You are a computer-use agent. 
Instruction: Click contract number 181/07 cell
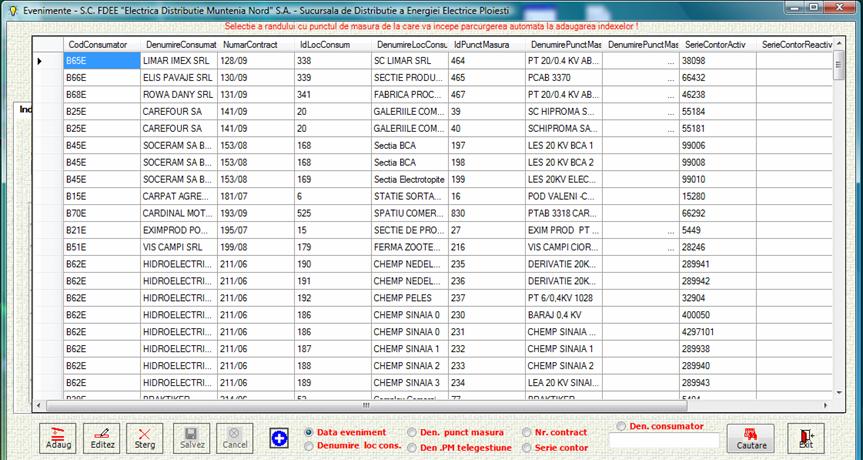point(256,196)
